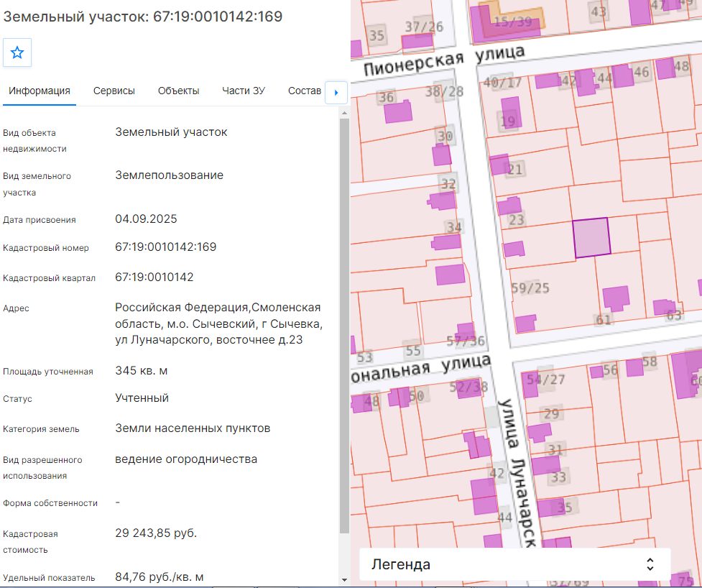Click the area value 345 кв. м
Screen dimensions: 702x588
pyautogui.click(x=141, y=371)
